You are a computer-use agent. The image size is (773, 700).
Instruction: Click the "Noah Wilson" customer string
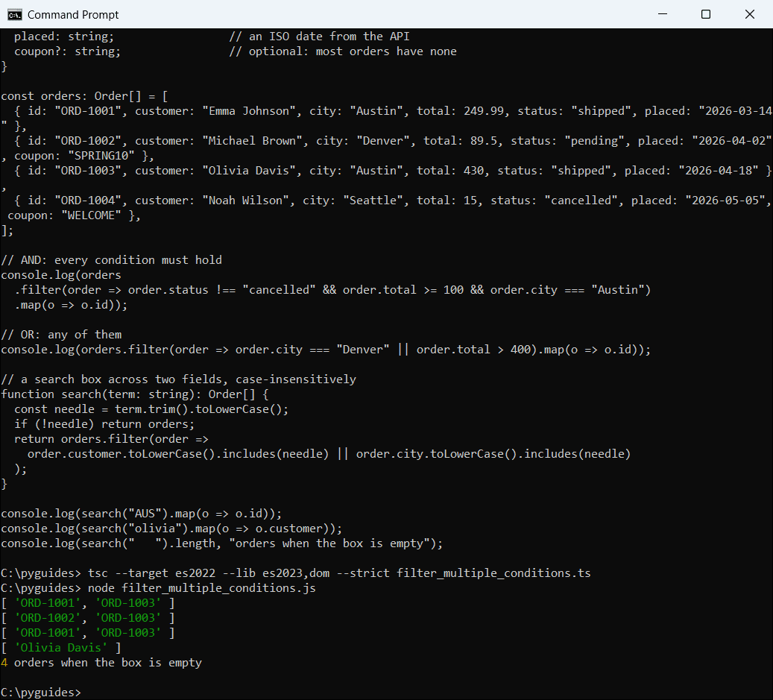coord(245,200)
